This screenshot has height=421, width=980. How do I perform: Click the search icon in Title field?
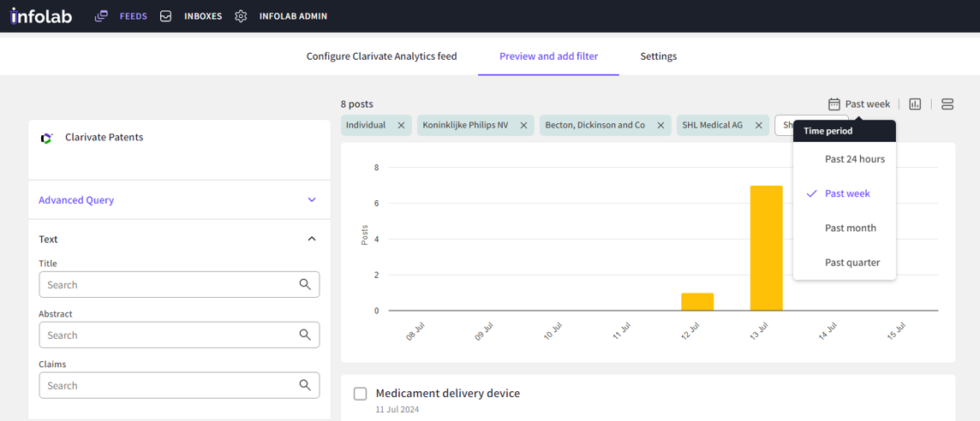click(305, 284)
